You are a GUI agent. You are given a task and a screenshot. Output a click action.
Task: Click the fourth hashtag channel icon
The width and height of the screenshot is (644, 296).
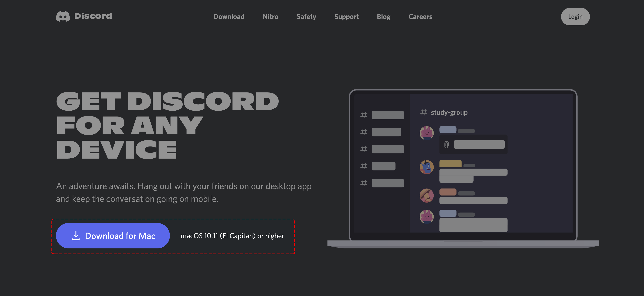coord(363,165)
